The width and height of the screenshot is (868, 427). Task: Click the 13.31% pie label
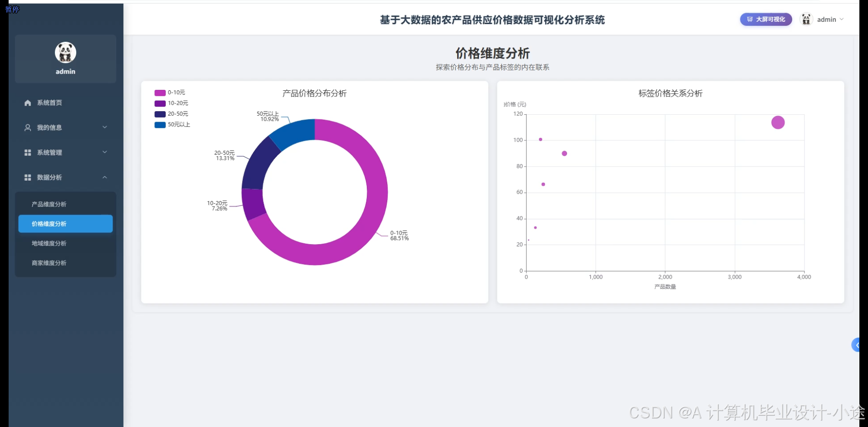coord(225,158)
